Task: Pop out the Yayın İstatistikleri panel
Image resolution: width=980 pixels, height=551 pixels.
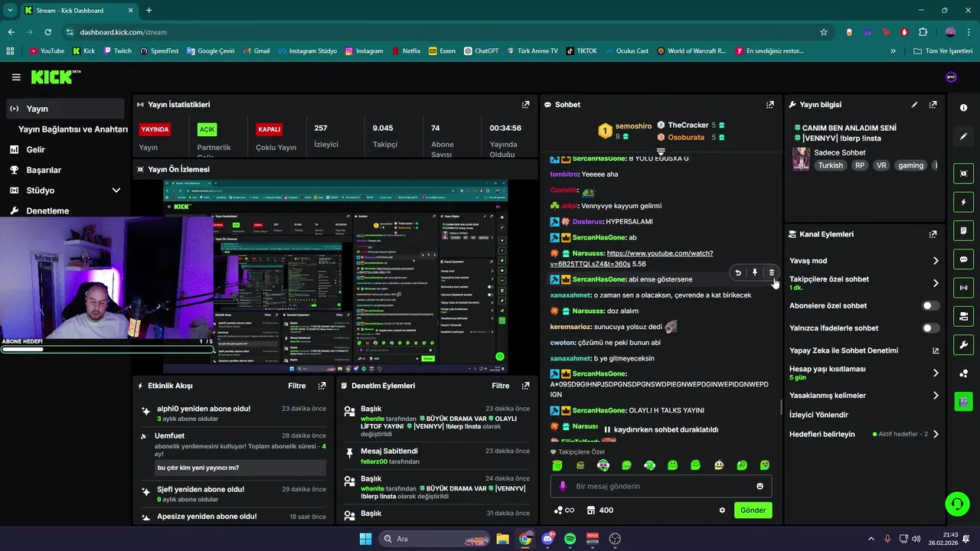Action: pos(525,105)
